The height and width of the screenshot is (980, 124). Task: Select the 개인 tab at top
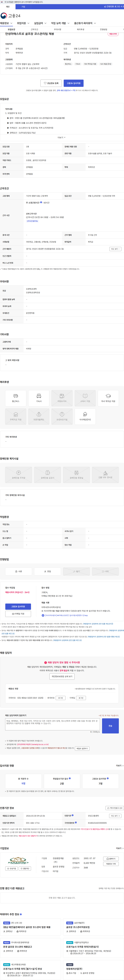tap(8, 6)
